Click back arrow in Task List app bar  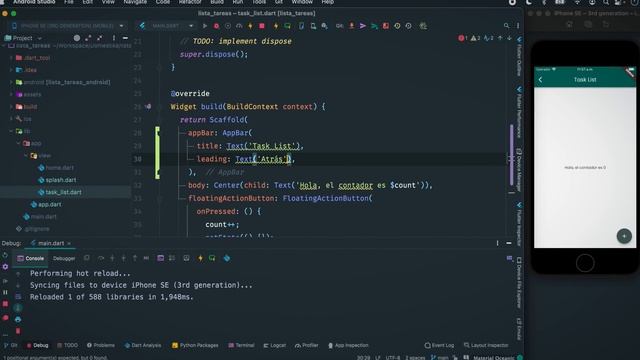pos(540,80)
